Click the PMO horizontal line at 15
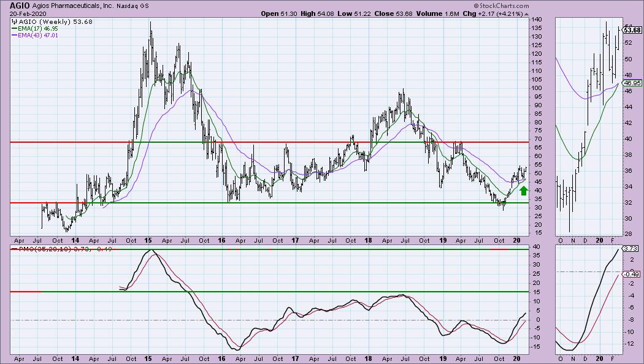The width and height of the screenshot is (644, 364). pos(269,292)
